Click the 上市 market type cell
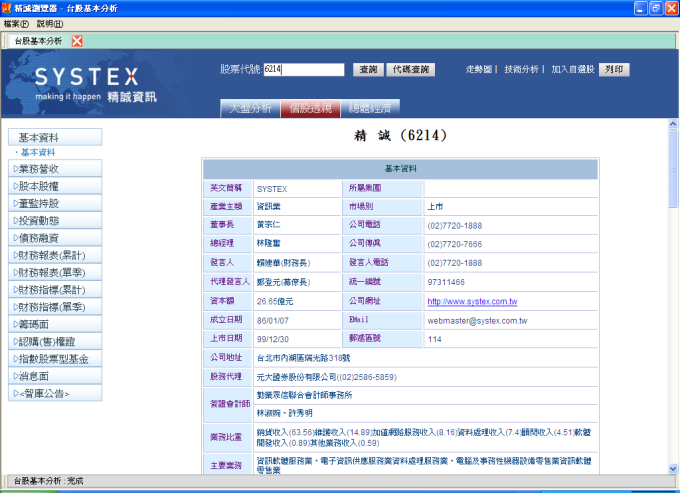The image size is (680, 493). [511, 207]
